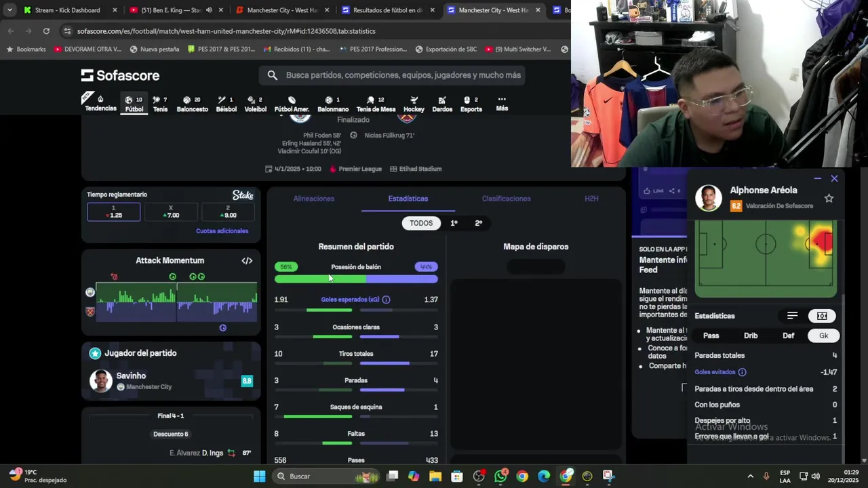Select the 1 odds 1.25 button
The image size is (868, 488).
tap(114, 212)
